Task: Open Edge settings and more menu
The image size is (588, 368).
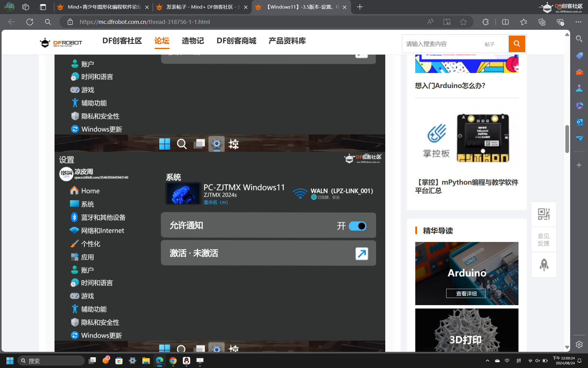Action: pos(578,22)
